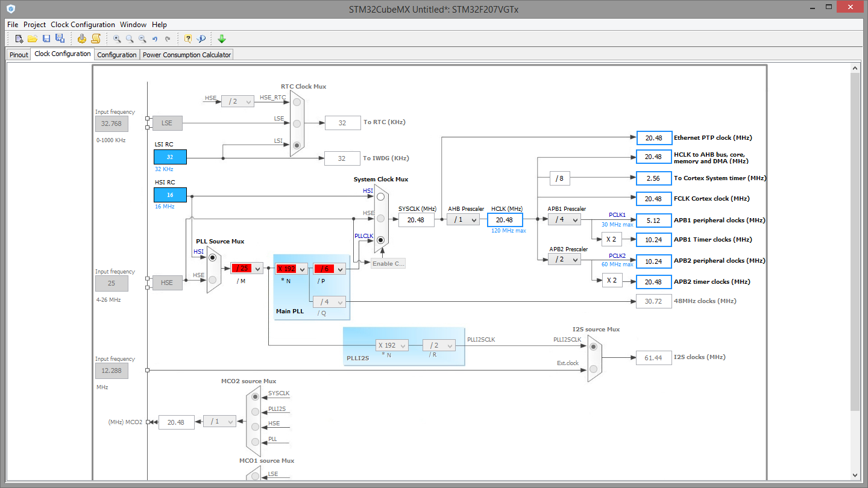The width and height of the screenshot is (868, 488).
Task: Select PLLCLK as System Clock Mux source
Action: pos(380,240)
